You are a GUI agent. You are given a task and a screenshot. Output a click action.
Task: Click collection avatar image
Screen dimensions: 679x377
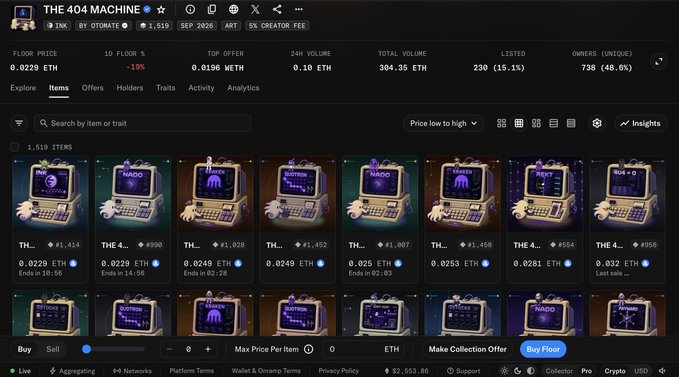click(x=23, y=17)
